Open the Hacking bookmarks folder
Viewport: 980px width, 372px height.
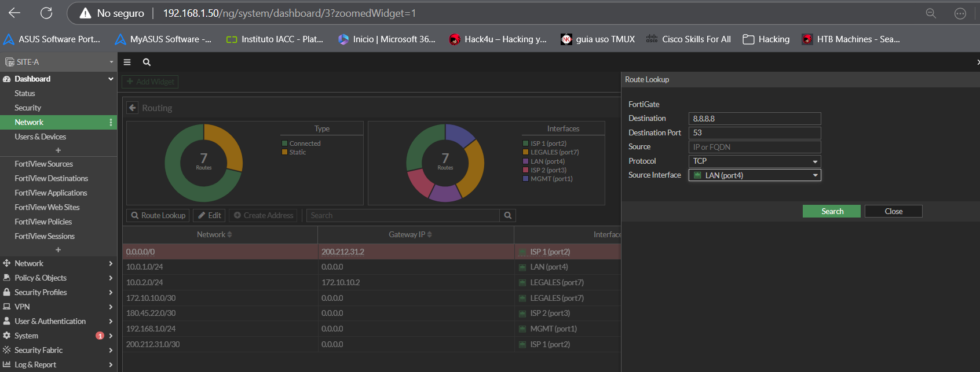pos(766,39)
